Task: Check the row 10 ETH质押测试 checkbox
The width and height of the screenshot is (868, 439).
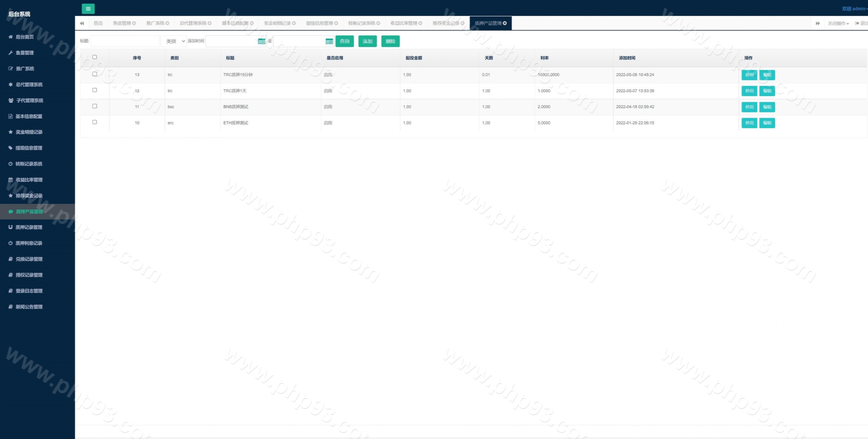Action: [95, 122]
